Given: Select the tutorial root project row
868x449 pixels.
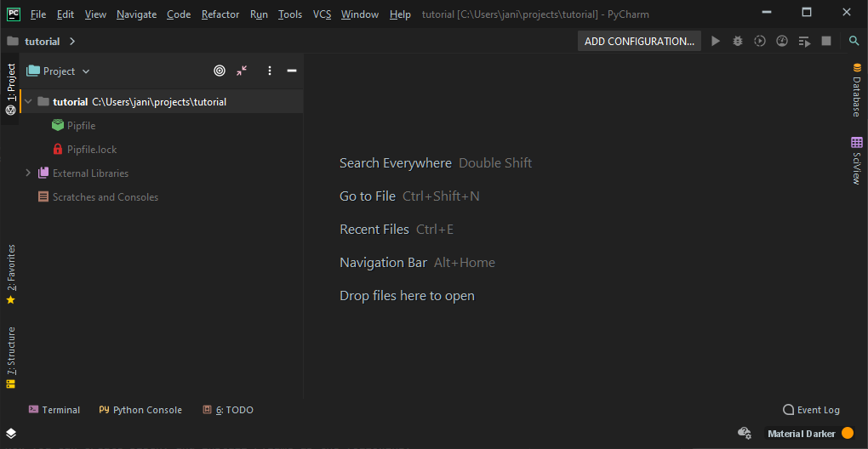Looking at the screenshot, I should [x=162, y=102].
